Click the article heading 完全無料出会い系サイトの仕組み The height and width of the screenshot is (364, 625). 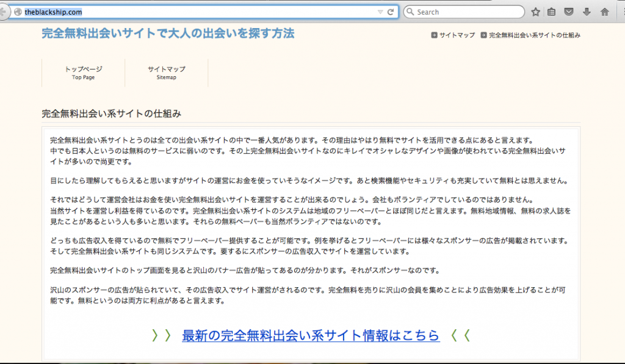pyautogui.click(x=111, y=114)
